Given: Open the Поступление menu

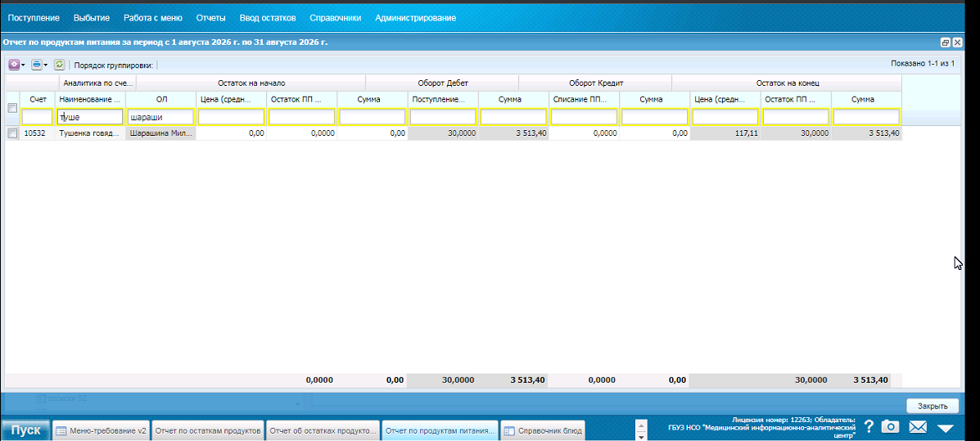Looking at the screenshot, I should pyautogui.click(x=34, y=18).
